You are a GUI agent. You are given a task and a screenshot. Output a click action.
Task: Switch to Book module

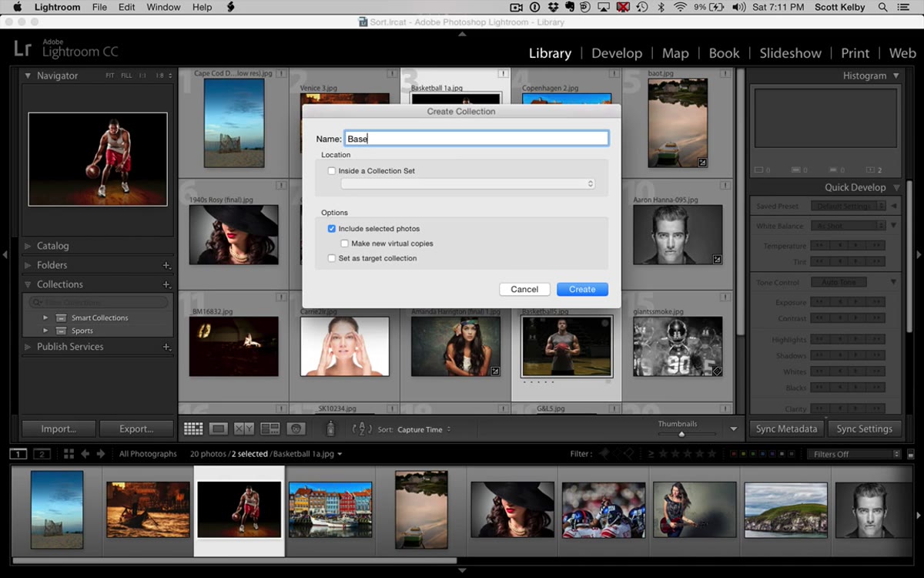(x=724, y=53)
